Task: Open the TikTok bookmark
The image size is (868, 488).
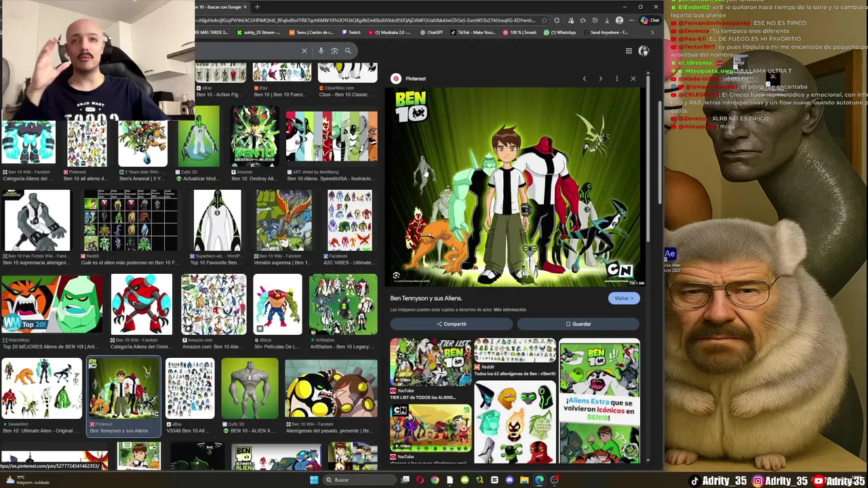Action: tap(472, 33)
